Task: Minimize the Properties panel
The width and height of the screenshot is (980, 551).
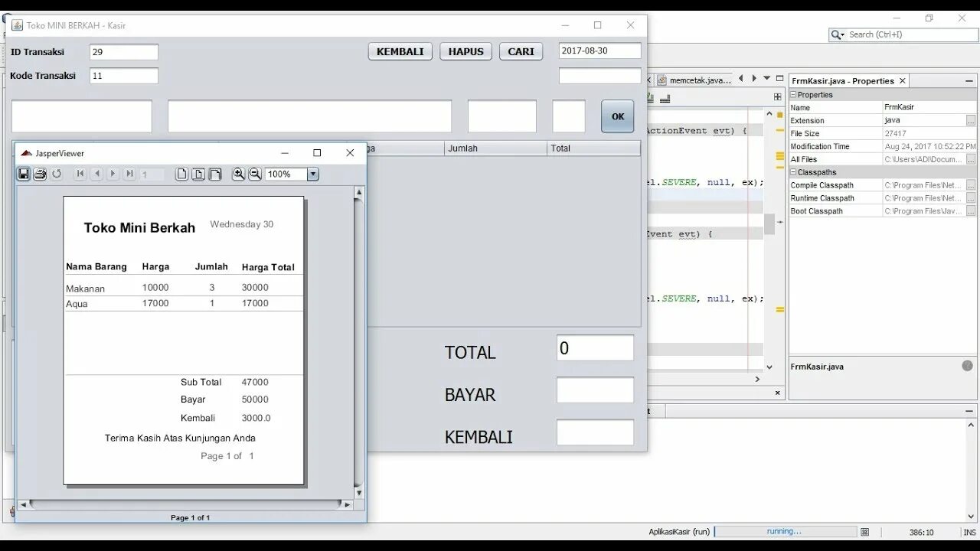Action: coord(970,80)
